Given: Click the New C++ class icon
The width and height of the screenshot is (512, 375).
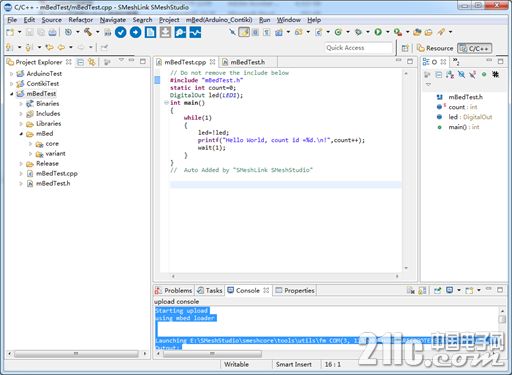Looking at the screenshot, I should (x=338, y=32).
